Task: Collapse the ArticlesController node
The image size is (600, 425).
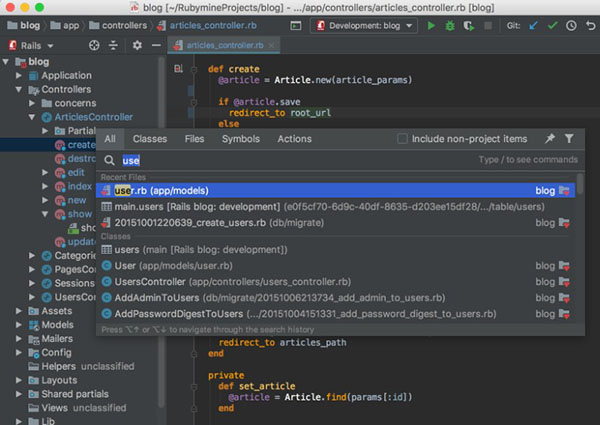Action: coord(32,117)
